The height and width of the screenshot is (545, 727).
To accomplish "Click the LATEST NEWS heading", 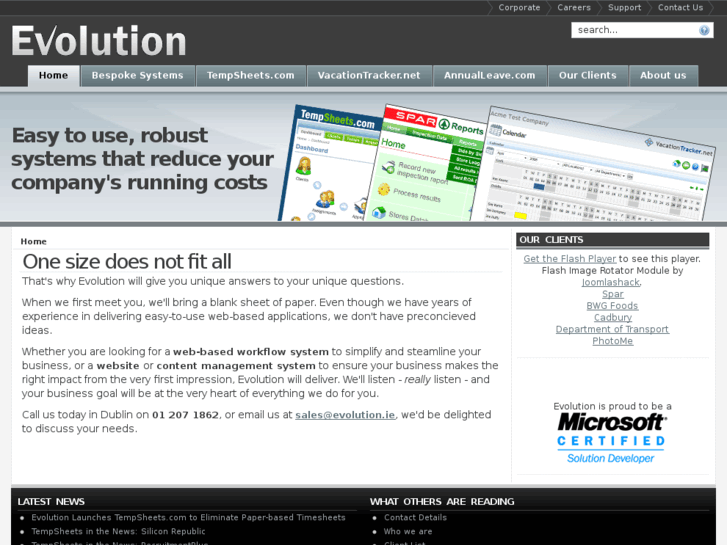I will pos(51,502).
